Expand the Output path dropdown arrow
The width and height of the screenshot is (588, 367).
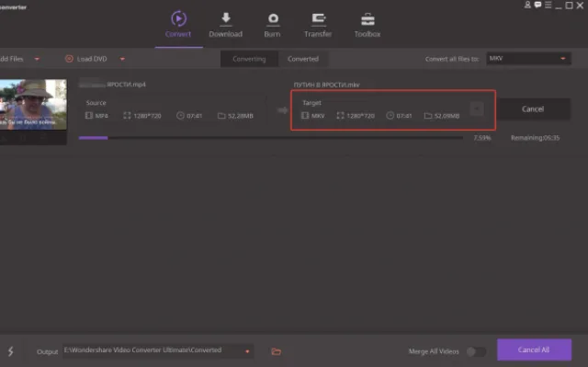tap(247, 351)
